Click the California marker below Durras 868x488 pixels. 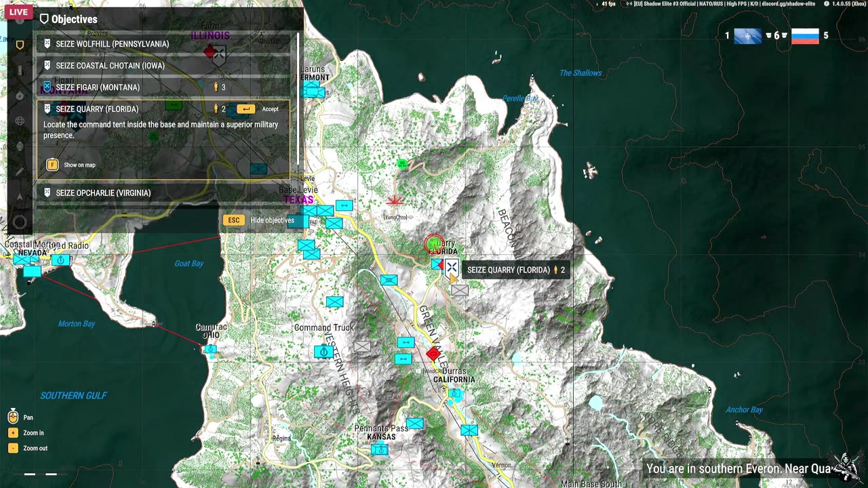pyautogui.click(x=455, y=393)
